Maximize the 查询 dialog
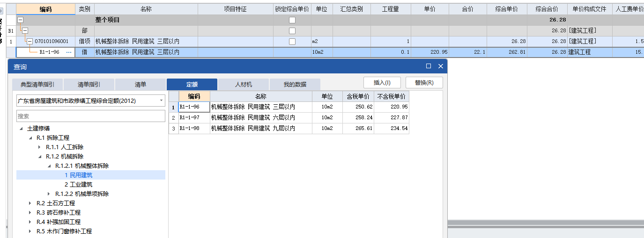 tap(429, 66)
